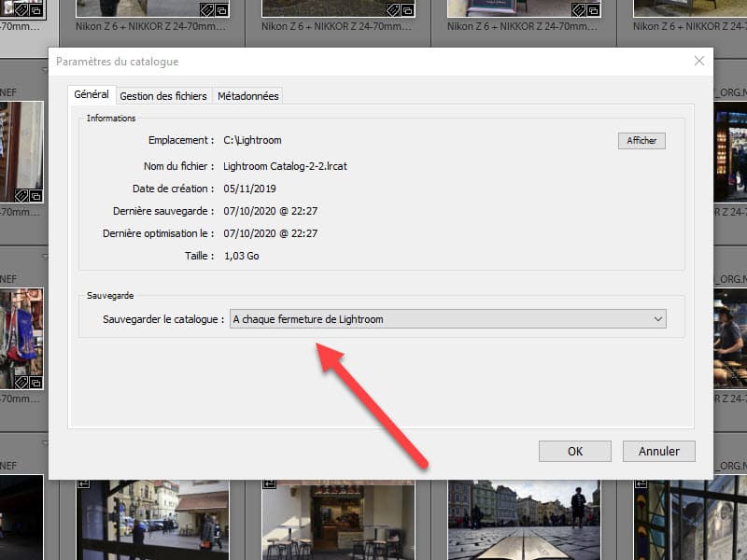Click the metadata arrow badge on the street-through-window thumbnail

[83, 483]
